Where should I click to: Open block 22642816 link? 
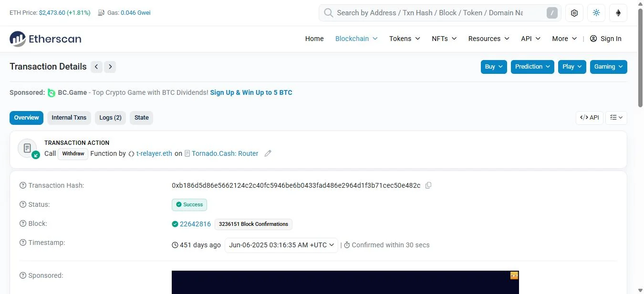pyautogui.click(x=195, y=224)
